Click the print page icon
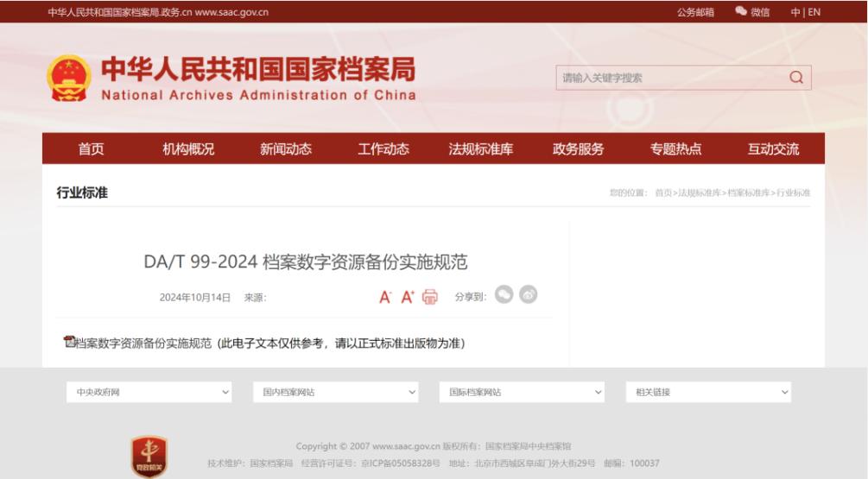Screen dimensions: 868x479 (429, 297)
